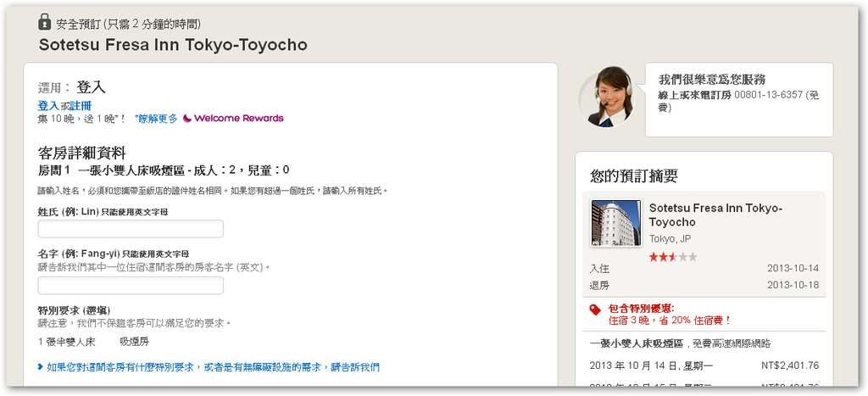
Task: Click the Welcome Rewards moon logo
Action: coord(187,118)
